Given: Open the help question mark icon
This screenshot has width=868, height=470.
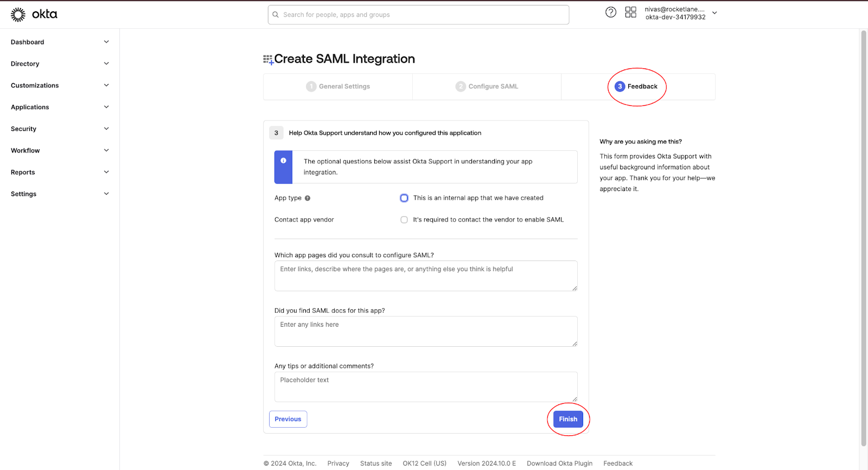Looking at the screenshot, I should point(611,12).
